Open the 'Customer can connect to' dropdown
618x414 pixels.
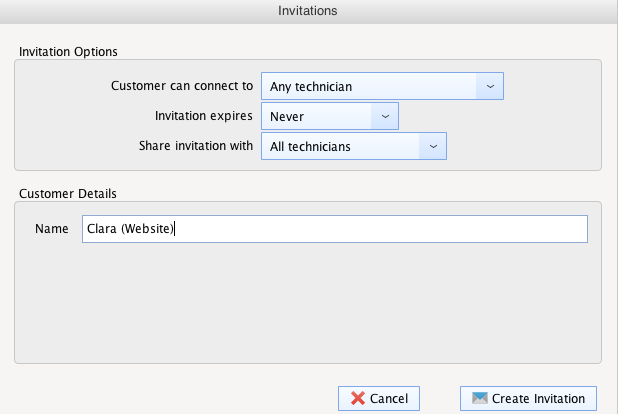(382, 86)
